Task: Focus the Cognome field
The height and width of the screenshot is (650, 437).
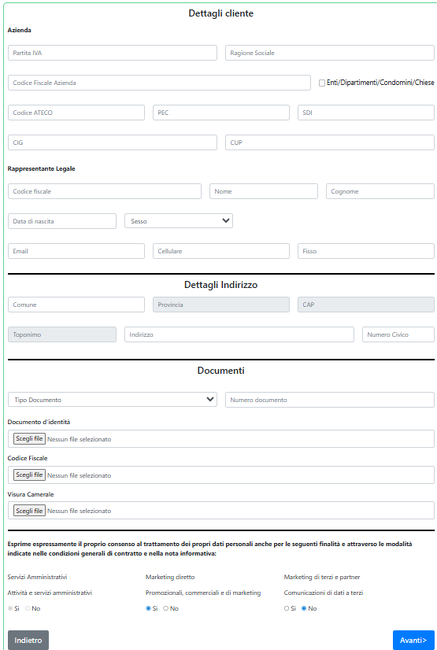Action: (380, 191)
